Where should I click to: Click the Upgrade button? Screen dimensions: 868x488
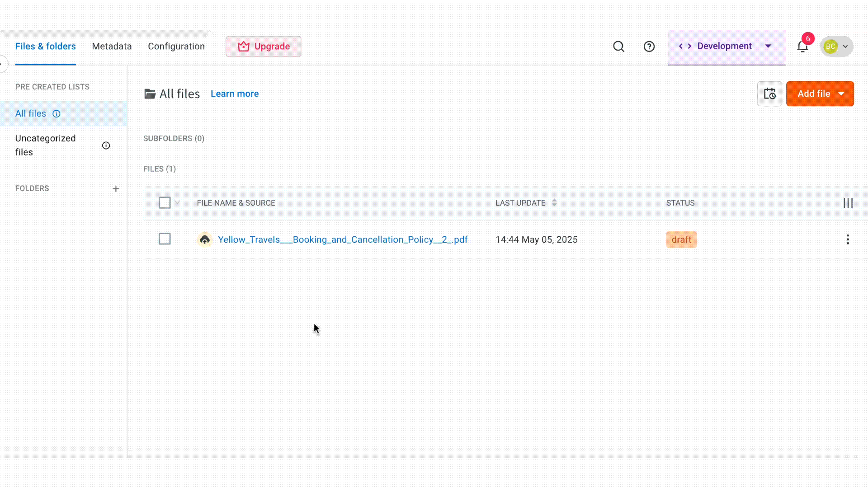264,47
